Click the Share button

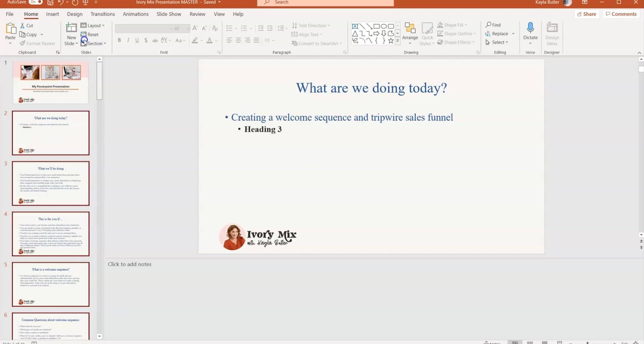586,14
